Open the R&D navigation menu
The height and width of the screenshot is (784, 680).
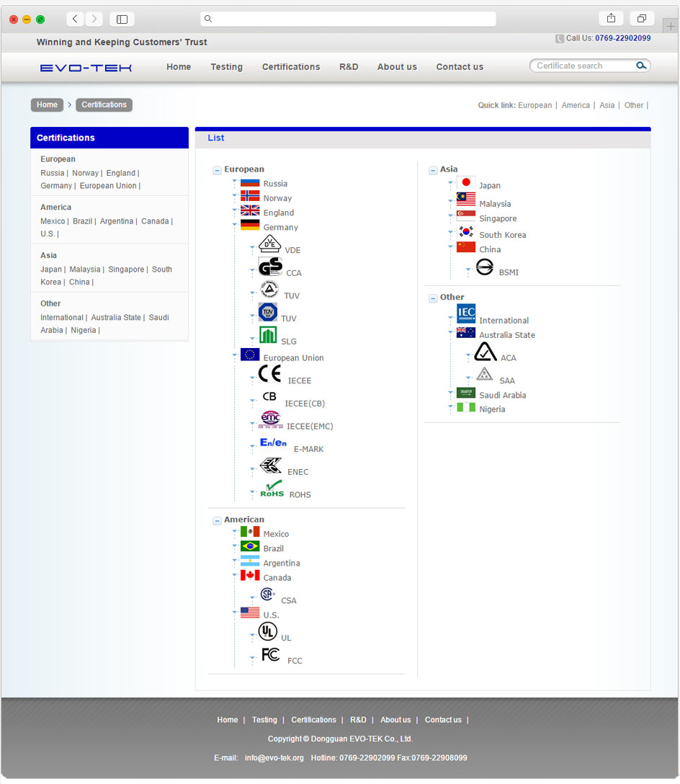coord(349,67)
